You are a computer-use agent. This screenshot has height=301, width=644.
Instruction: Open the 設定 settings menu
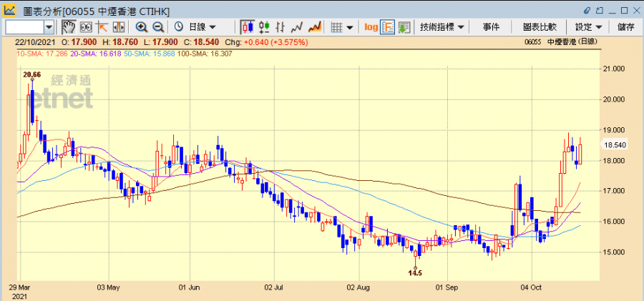[589, 27]
